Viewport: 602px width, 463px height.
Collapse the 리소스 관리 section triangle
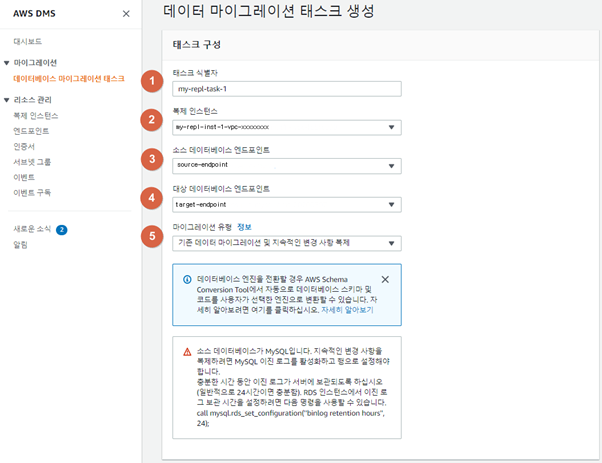click(x=7, y=100)
